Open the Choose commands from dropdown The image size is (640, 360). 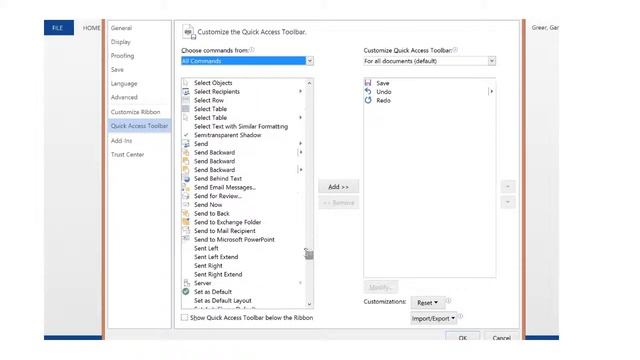247,61
